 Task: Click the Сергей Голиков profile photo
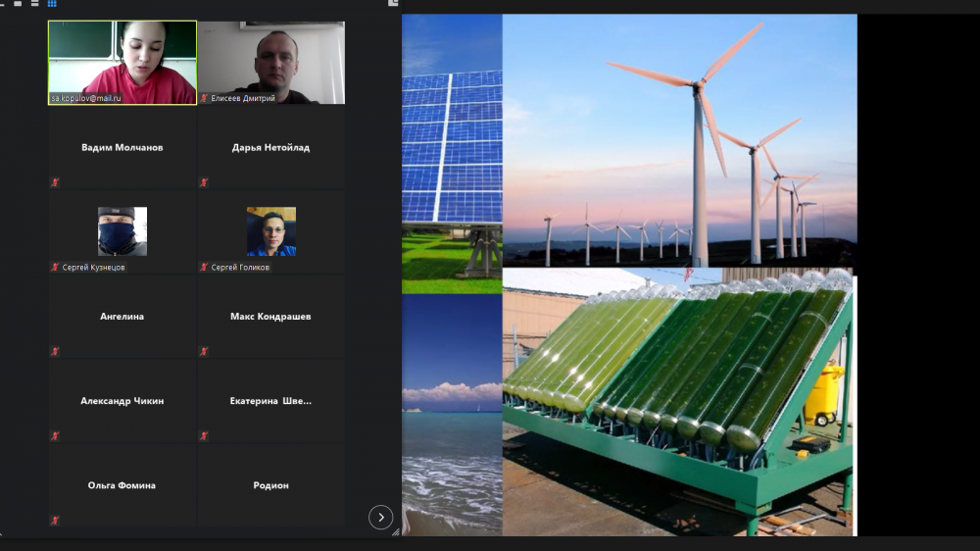[271, 231]
